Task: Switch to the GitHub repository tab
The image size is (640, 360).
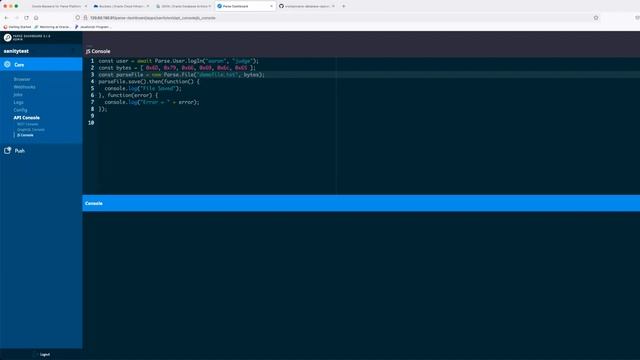Action: click(x=307, y=6)
